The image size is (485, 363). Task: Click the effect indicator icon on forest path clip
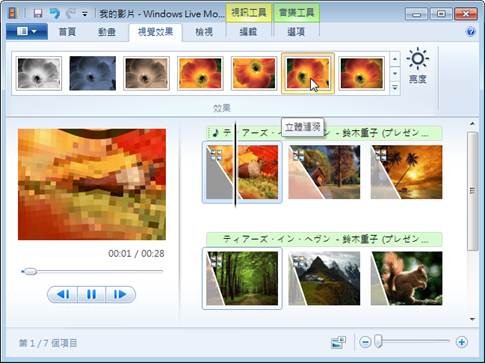[x=216, y=261]
